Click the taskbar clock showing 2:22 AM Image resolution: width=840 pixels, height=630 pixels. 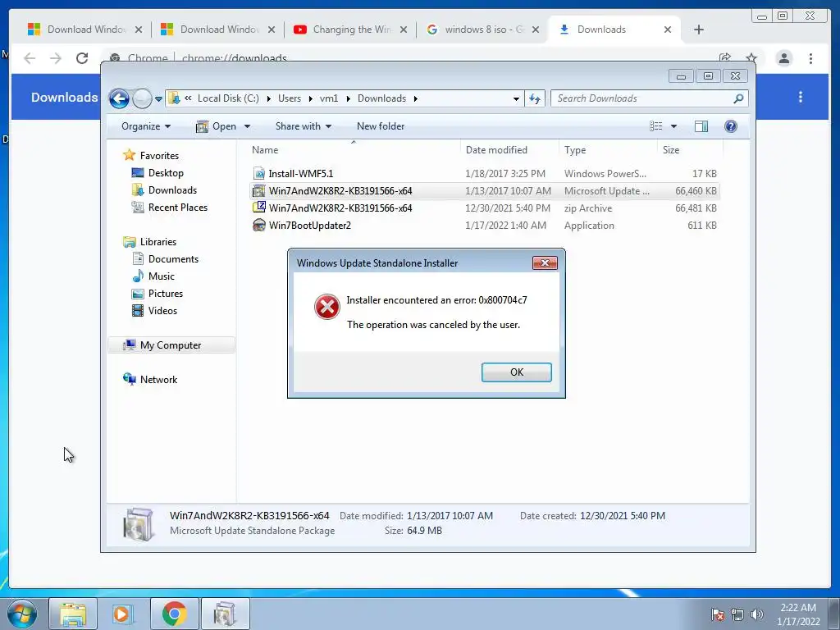click(798, 614)
